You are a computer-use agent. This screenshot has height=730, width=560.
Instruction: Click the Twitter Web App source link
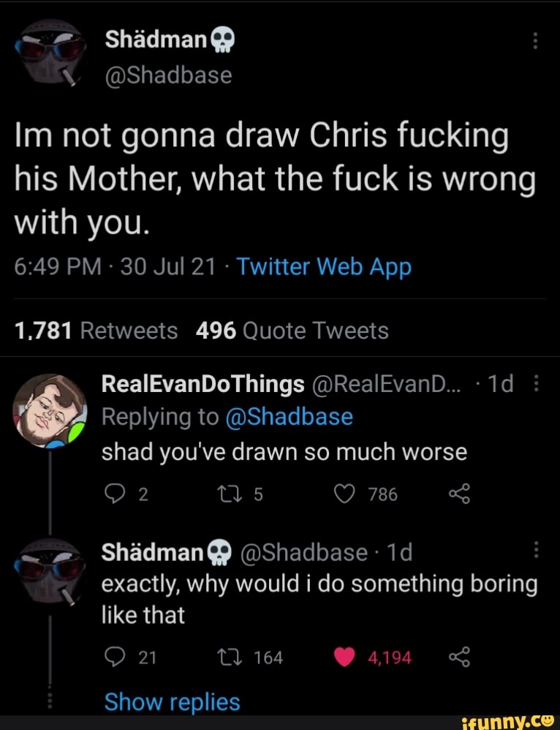point(324,268)
